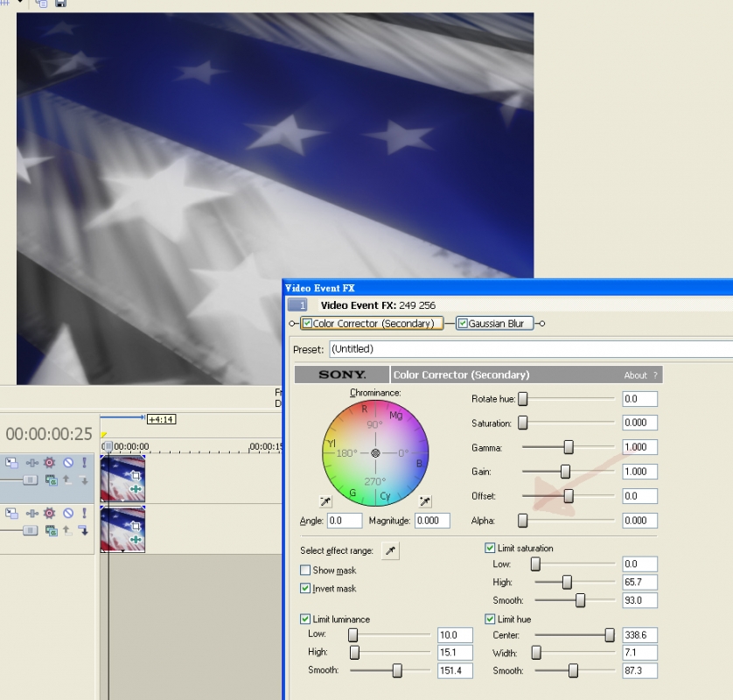Click the 00:00:00:25 timecode display

(x=49, y=434)
